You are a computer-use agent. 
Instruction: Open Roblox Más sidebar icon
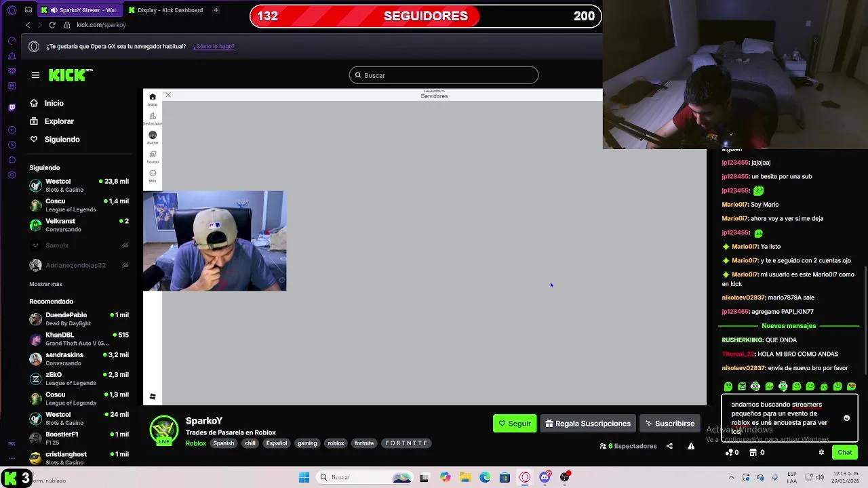(x=153, y=175)
